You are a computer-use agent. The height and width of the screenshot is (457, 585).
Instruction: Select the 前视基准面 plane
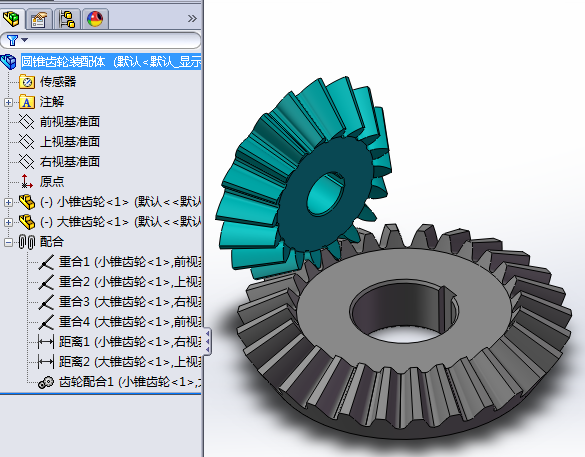click(x=70, y=122)
